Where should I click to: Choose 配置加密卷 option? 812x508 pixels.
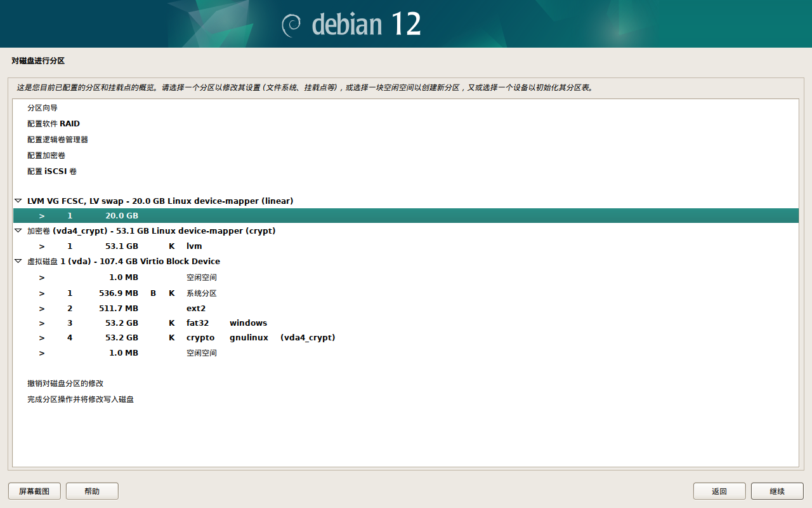[x=46, y=156]
